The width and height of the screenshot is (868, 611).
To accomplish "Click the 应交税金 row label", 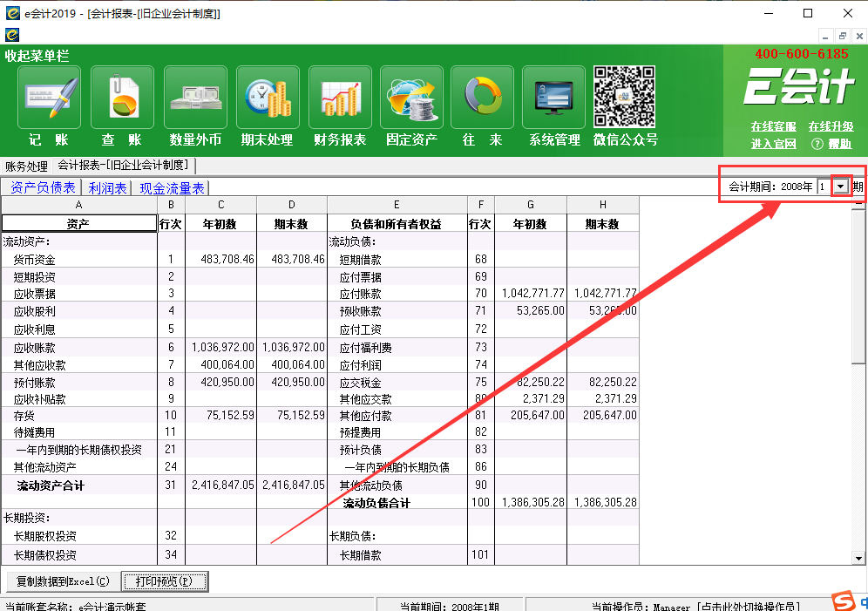I will [361, 383].
